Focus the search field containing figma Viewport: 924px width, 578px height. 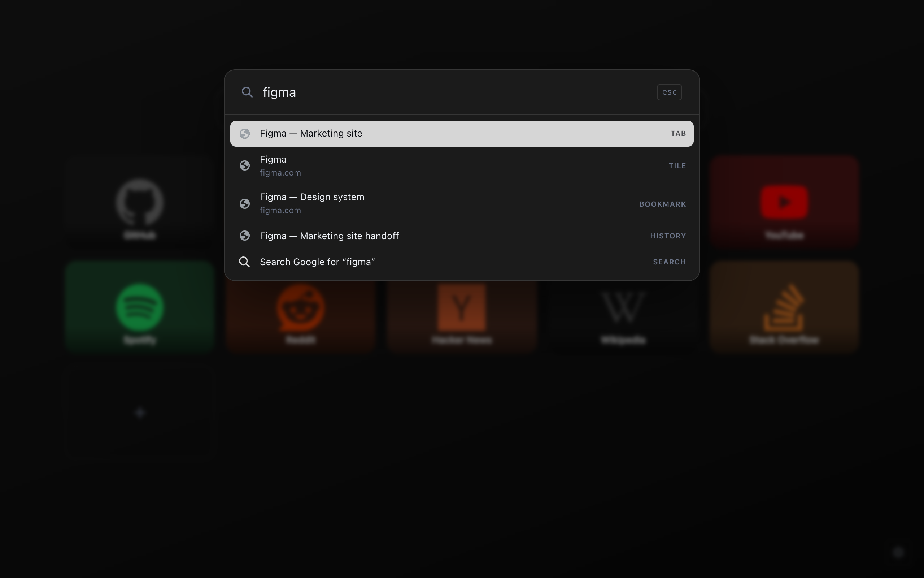[x=454, y=92]
